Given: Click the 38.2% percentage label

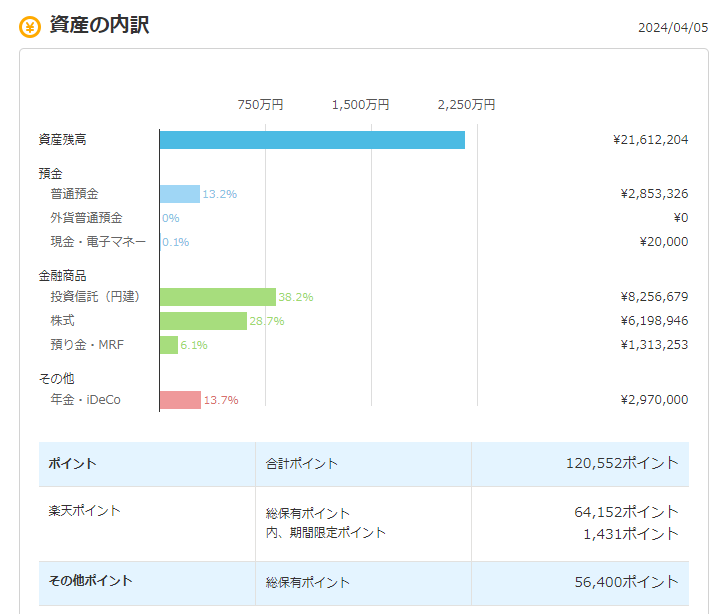Looking at the screenshot, I should click(x=296, y=297).
